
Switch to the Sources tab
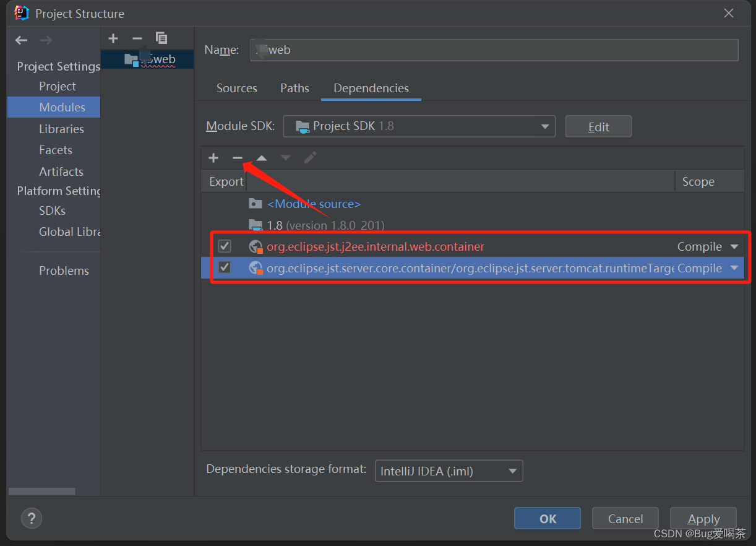click(x=237, y=88)
